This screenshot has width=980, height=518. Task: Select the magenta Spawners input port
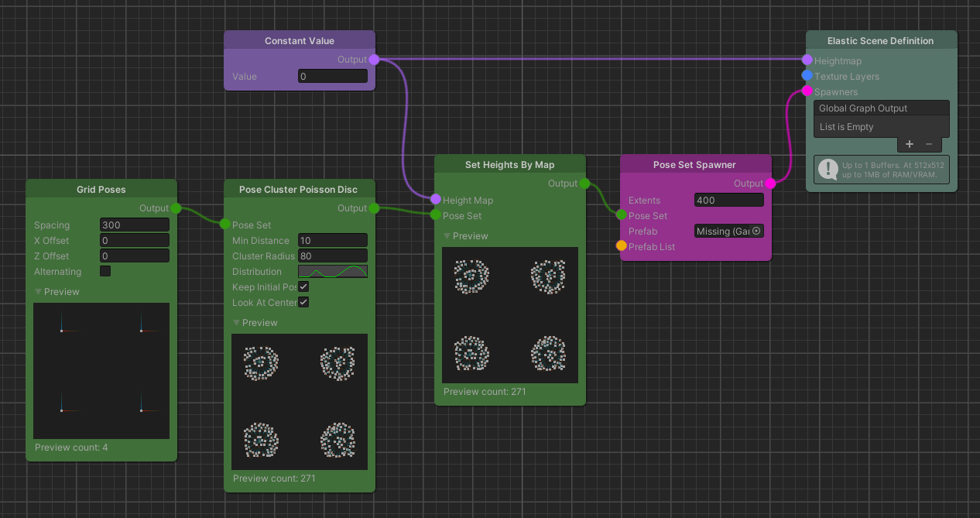pyautogui.click(x=806, y=91)
